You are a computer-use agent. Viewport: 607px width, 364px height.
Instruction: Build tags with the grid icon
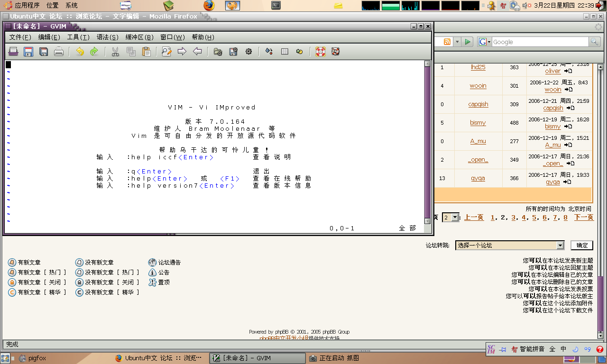[x=285, y=52]
